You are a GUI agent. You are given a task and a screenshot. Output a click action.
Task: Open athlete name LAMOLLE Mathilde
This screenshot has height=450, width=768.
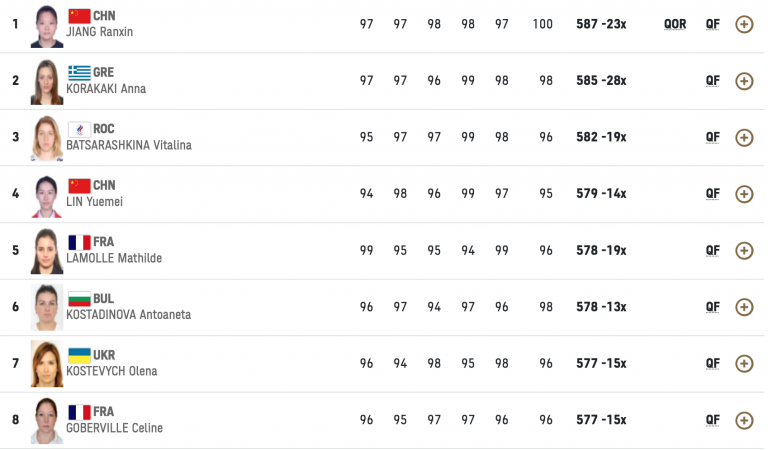(x=113, y=258)
